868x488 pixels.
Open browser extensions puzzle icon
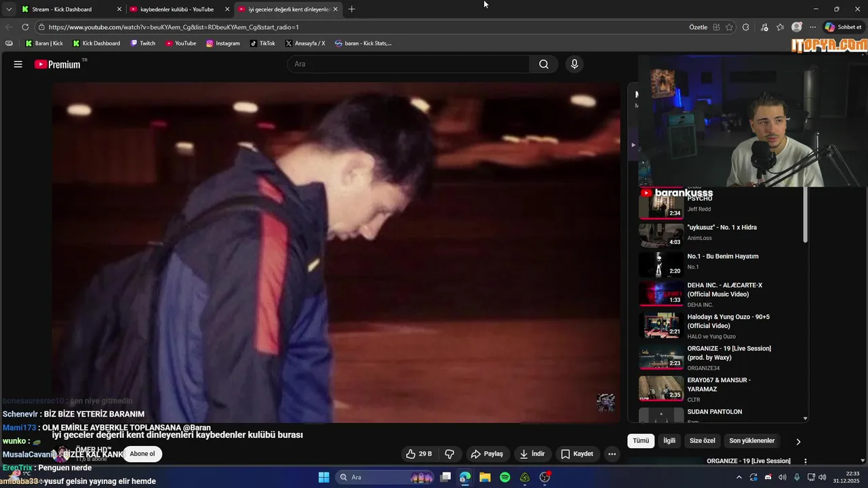(746, 27)
